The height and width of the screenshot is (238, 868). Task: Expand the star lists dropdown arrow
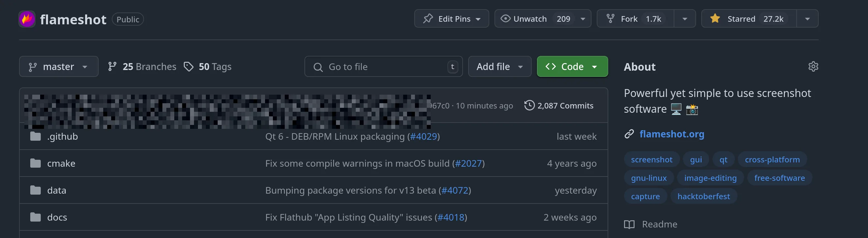(x=808, y=19)
